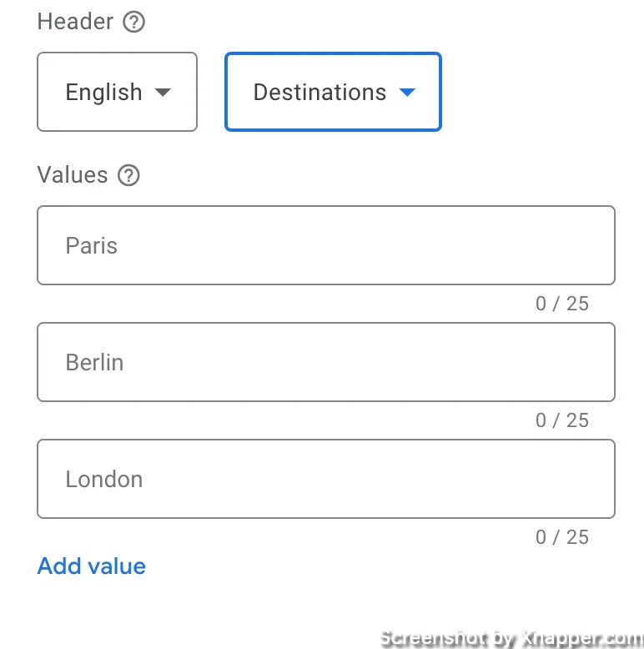This screenshot has height=649, width=644.
Task: Focus the value field with Paris placeholder
Action: click(x=326, y=245)
